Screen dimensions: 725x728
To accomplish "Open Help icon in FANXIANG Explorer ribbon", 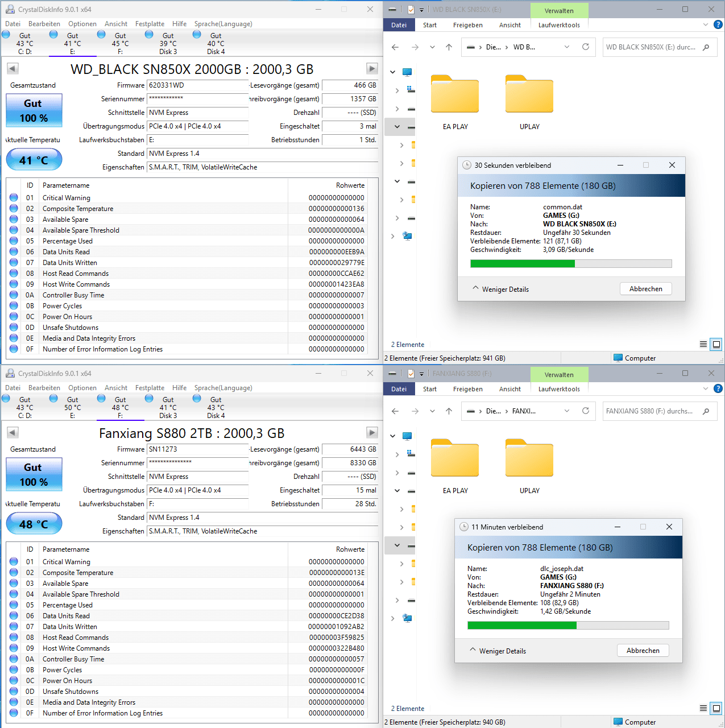I will (718, 388).
